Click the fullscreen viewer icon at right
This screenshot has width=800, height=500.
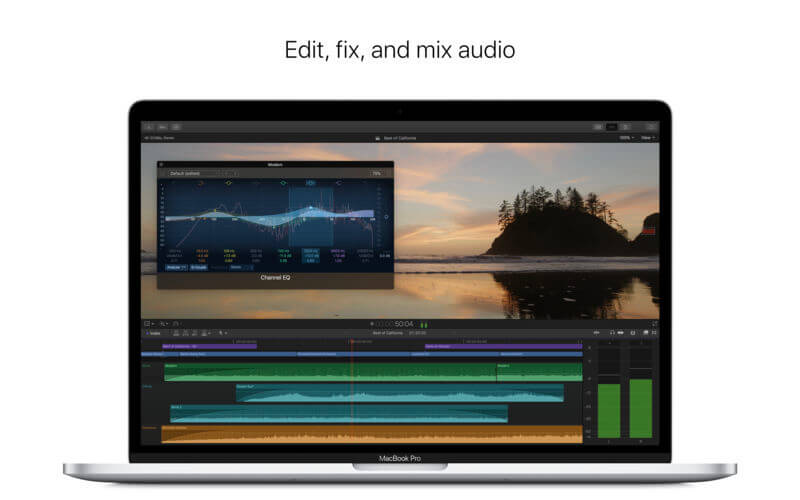coord(655,324)
